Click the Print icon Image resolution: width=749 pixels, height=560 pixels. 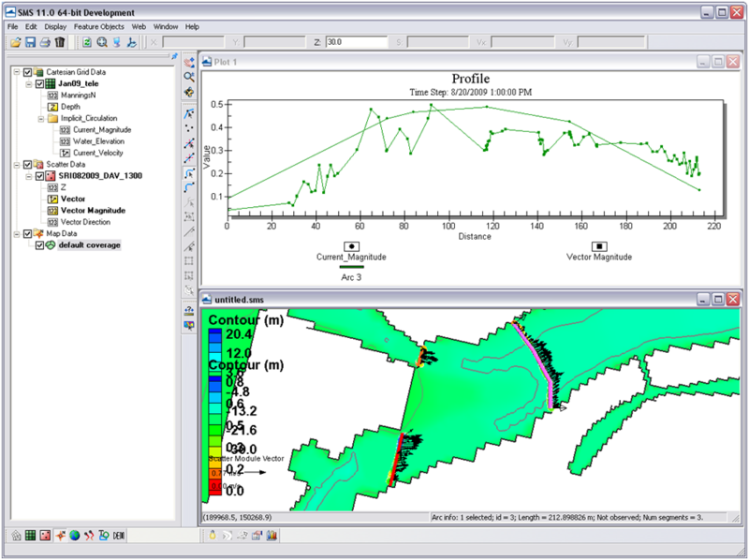pyautogui.click(x=45, y=42)
